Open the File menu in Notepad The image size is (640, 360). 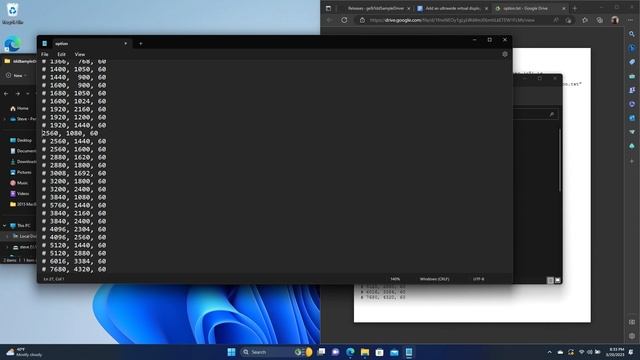pos(44,54)
